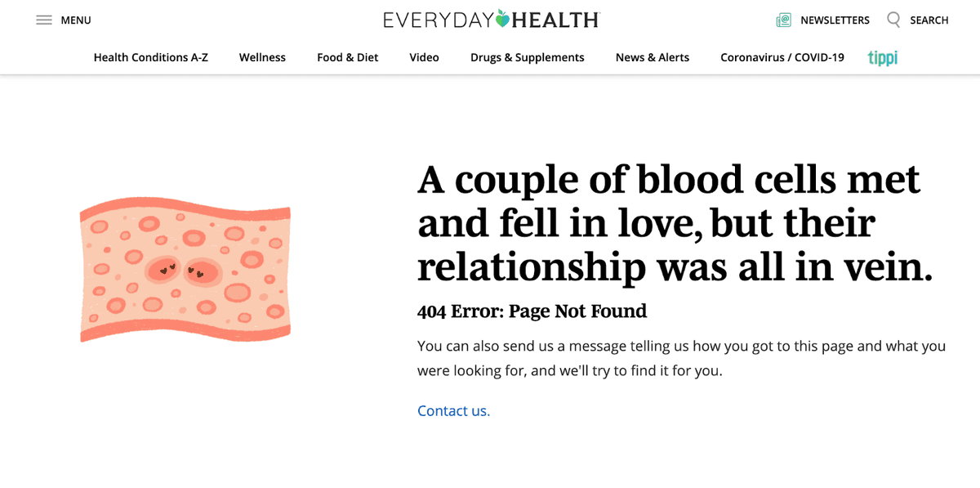Viewport: 980px width, 488px height.
Task: Click the 404 Error heading text
Action: [x=532, y=311]
